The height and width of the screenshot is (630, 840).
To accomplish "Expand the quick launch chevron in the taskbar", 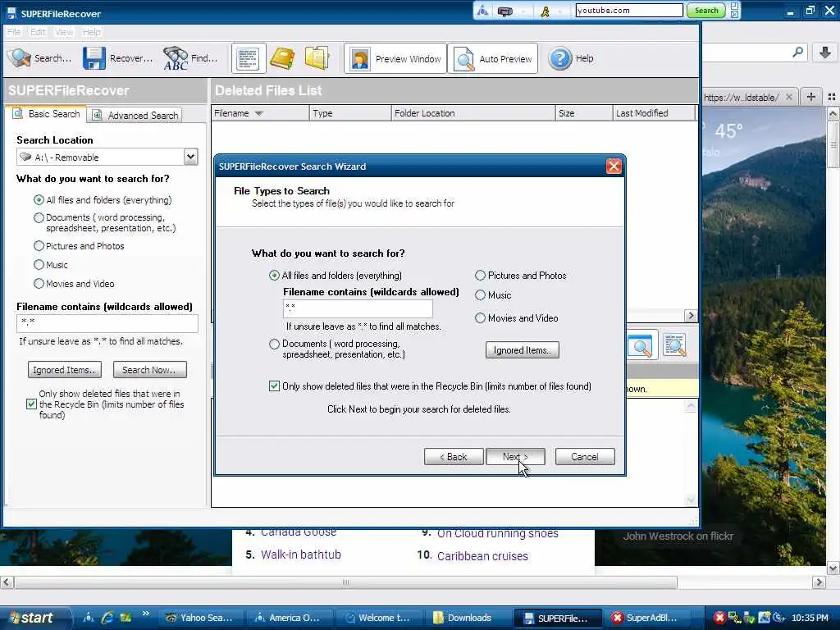I will point(145,614).
